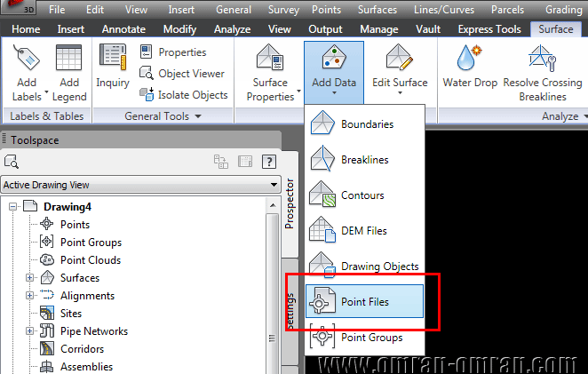The image size is (588, 374).
Task: Click the Add Legend table icon
Action: pos(68,58)
